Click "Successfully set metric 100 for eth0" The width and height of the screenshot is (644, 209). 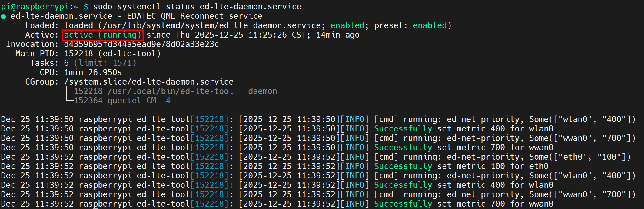461,166
